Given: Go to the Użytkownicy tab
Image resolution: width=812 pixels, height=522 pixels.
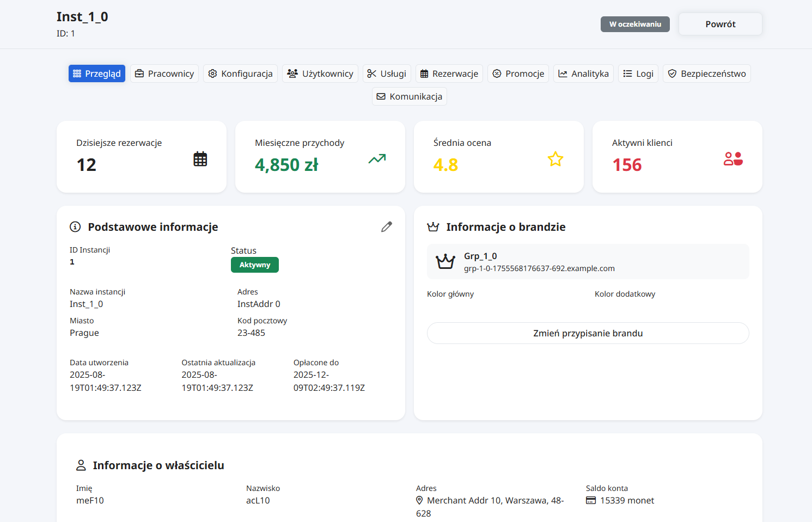Looking at the screenshot, I should coord(320,73).
